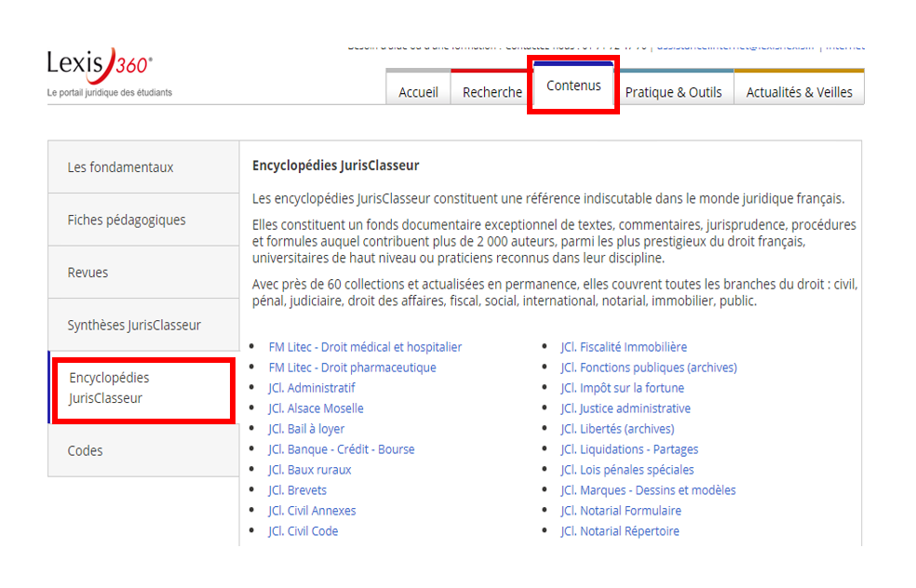This screenshot has height=588, width=916.
Task: Select Fiches pédagogiques in the sidebar
Action: [143, 220]
